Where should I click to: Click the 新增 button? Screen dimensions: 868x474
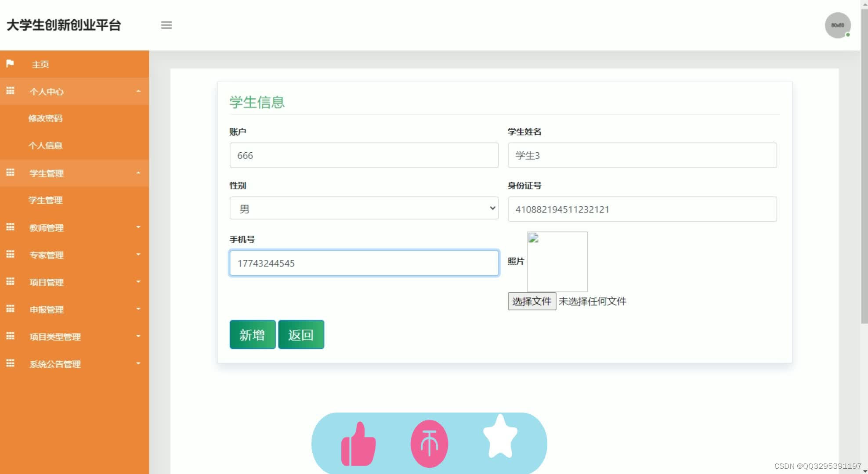click(253, 334)
